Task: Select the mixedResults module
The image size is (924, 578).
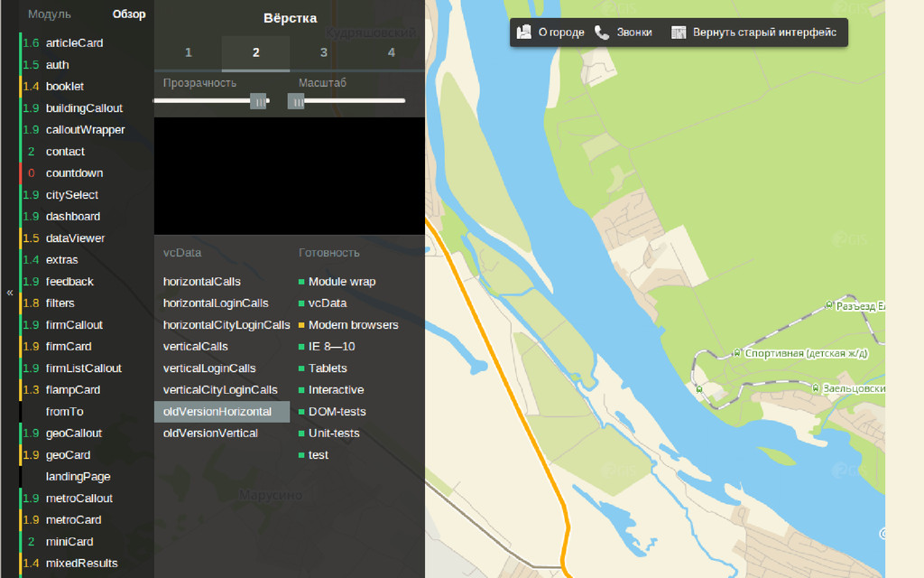Action: 82,564
